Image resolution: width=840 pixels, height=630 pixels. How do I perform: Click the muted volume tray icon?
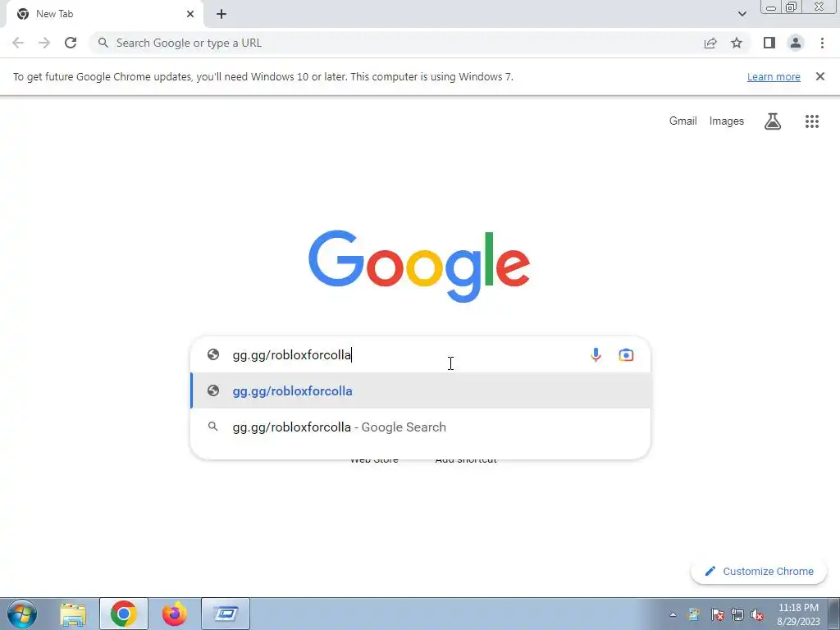coord(757,614)
